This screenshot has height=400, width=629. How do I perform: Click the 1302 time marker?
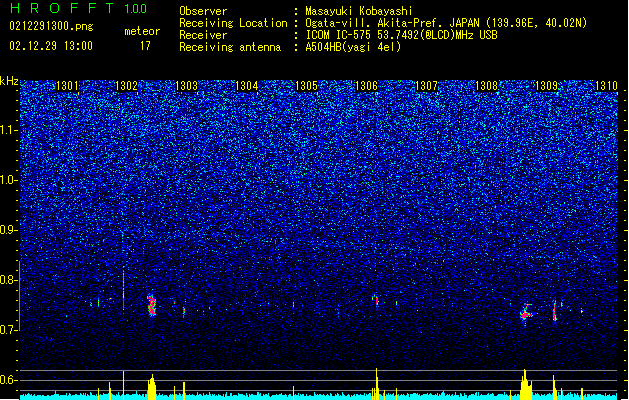coord(126,86)
